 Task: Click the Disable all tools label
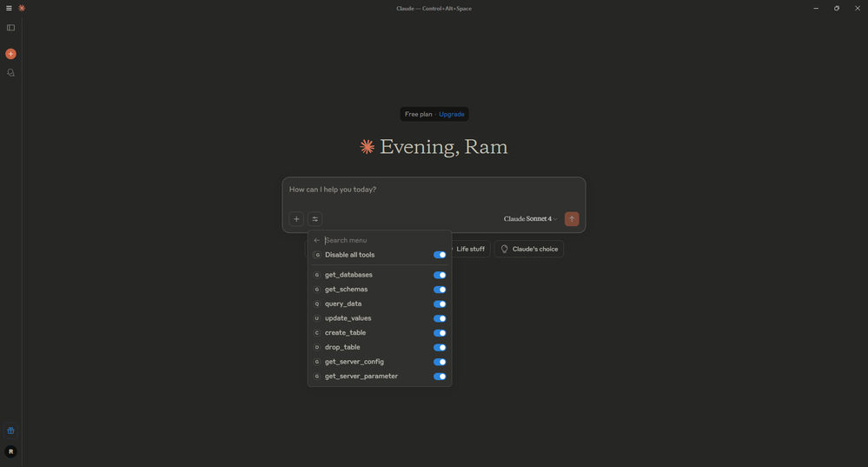click(x=349, y=255)
